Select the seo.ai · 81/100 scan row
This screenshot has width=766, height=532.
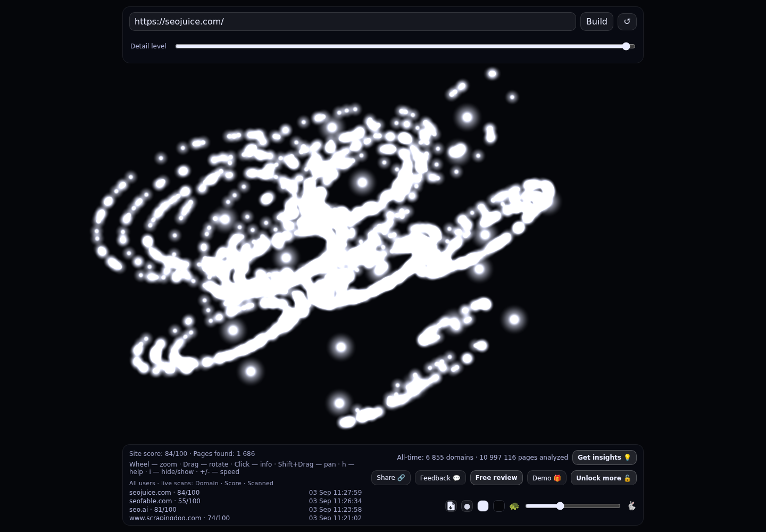click(x=245, y=510)
